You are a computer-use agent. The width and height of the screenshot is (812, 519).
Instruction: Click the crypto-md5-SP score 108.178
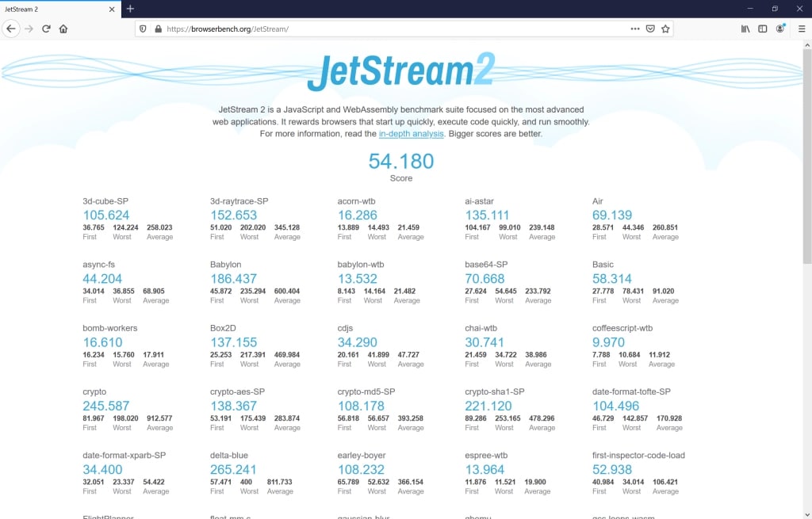[361, 406]
